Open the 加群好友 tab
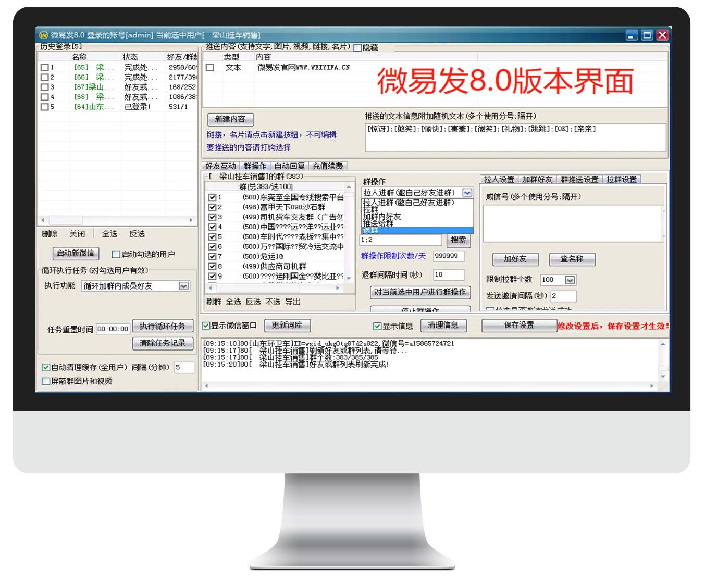 [537, 179]
